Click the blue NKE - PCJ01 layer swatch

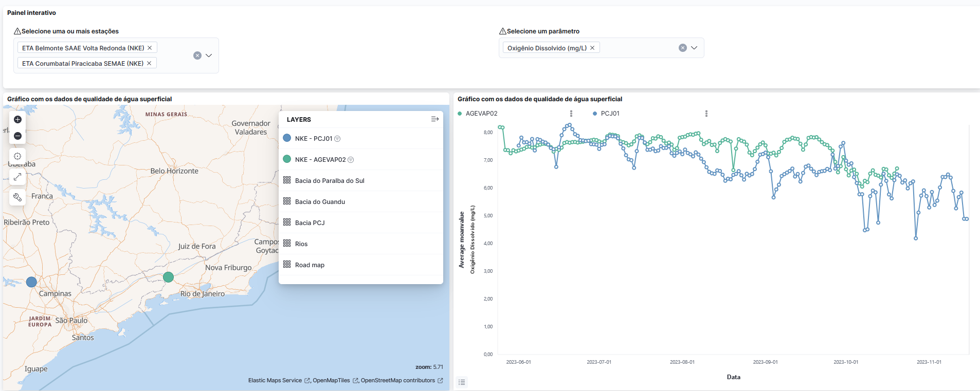pyautogui.click(x=287, y=138)
